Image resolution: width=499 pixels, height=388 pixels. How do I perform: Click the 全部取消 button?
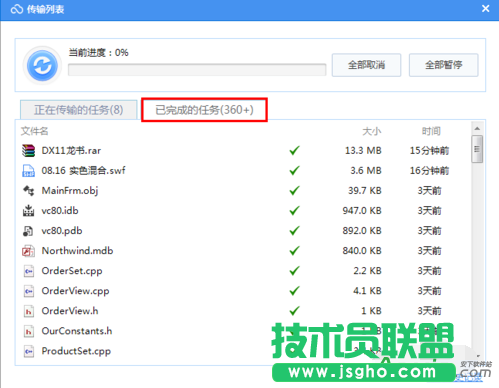[x=366, y=65]
